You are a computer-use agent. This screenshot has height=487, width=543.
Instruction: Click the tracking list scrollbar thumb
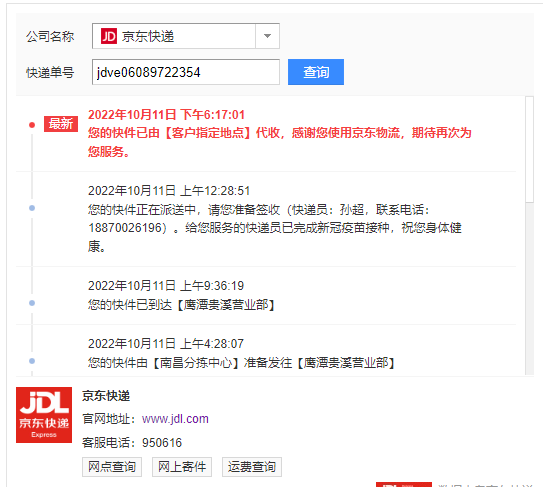tap(529, 150)
